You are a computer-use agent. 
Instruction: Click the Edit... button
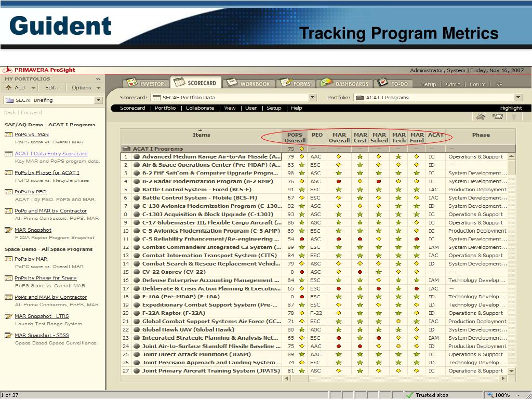coord(53,87)
